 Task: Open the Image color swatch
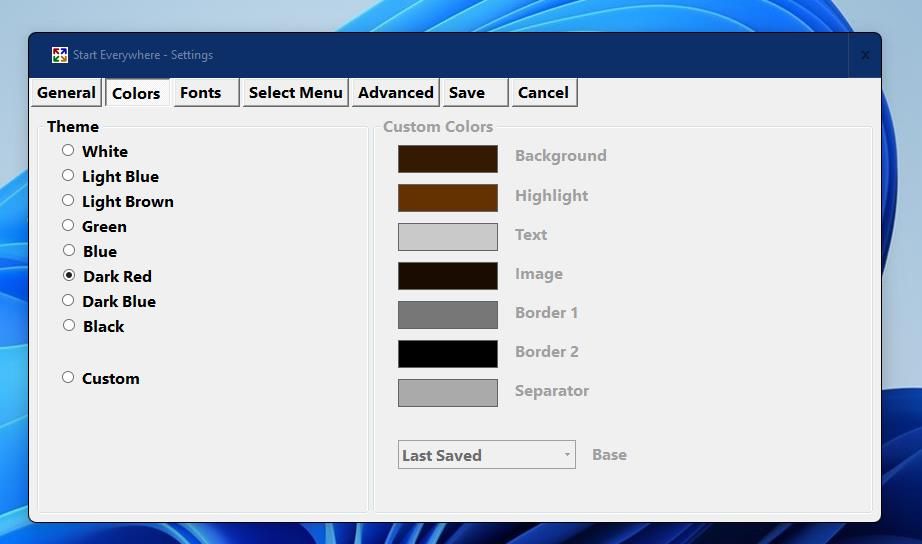click(x=448, y=276)
